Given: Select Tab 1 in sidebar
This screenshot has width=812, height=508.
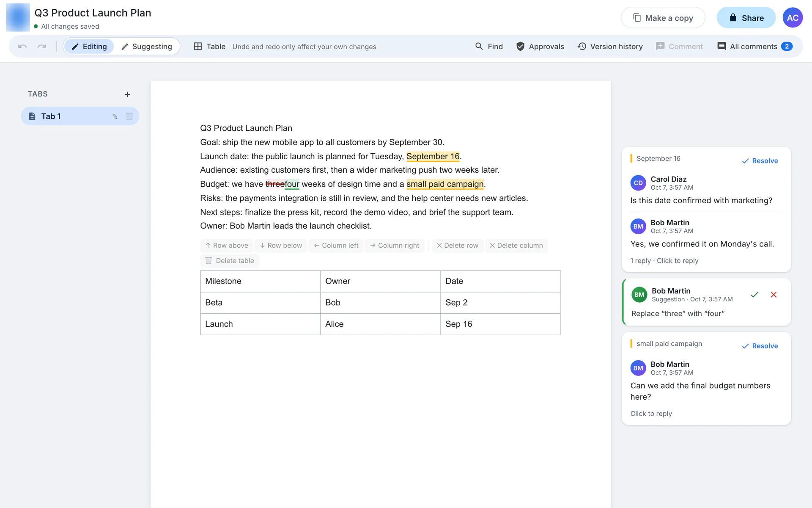Looking at the screenshot, I should tap(80, 116).
